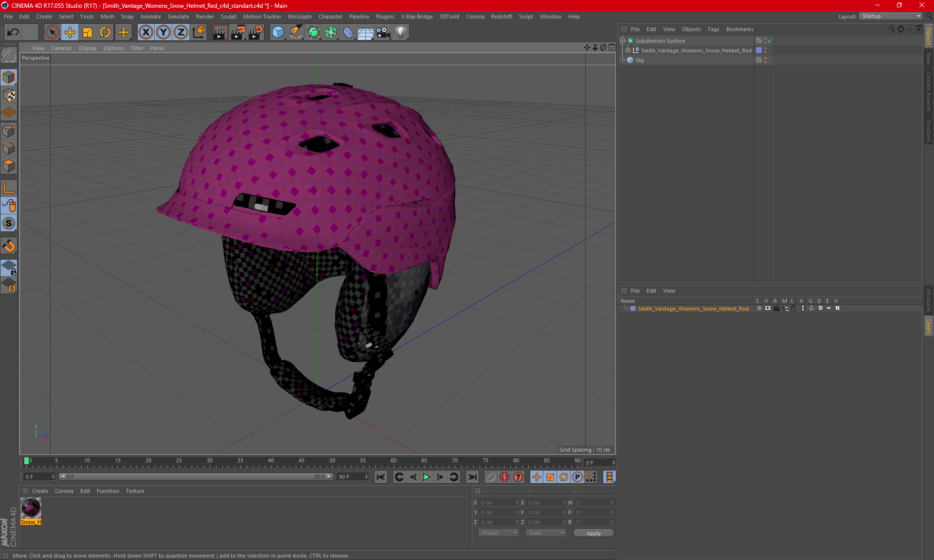934x560 pixels.
Task: Click helmet layer color swatch in Objects
Action: 758,50
